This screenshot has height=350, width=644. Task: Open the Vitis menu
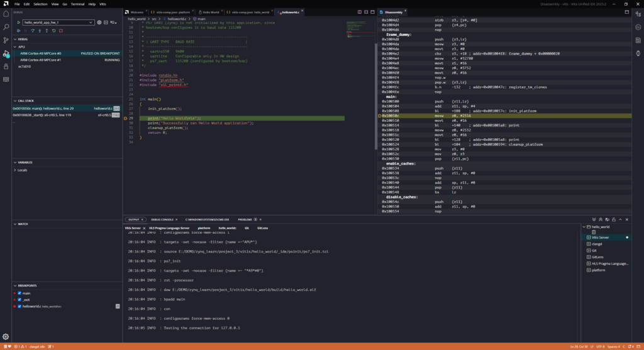coord(103,4)
